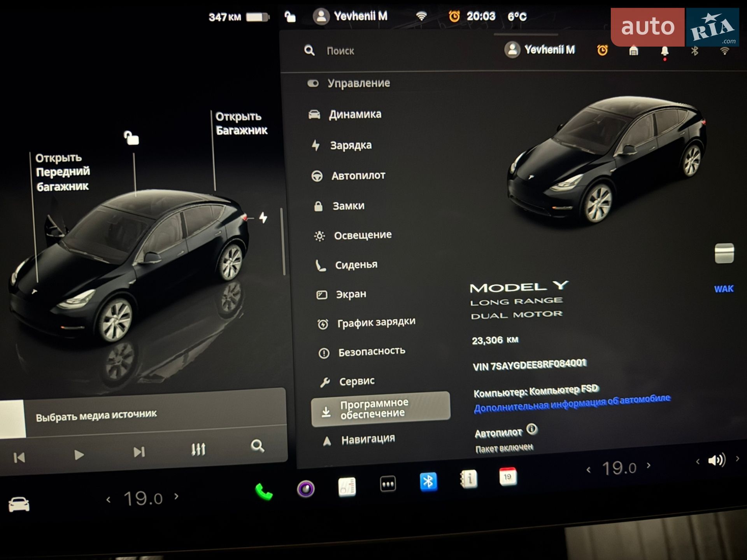The image size is (747, 560).
Task: Open the Замки settings section
Action: pos(339,206)
